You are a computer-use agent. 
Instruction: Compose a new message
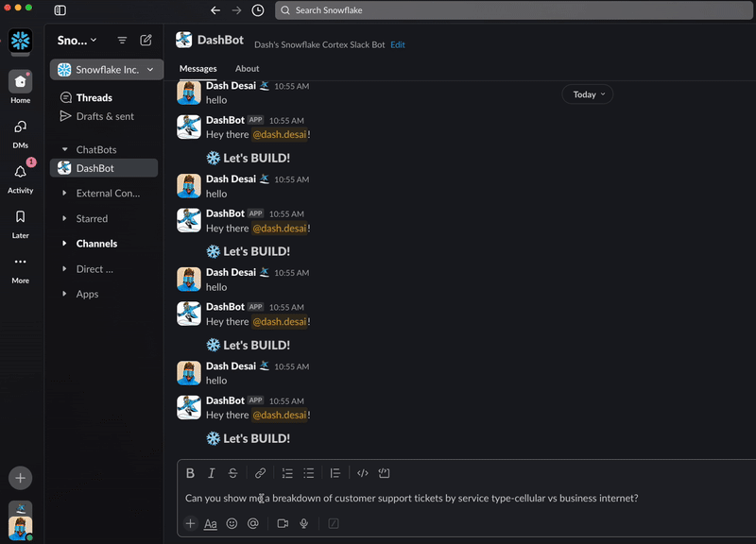click(146, 41)
